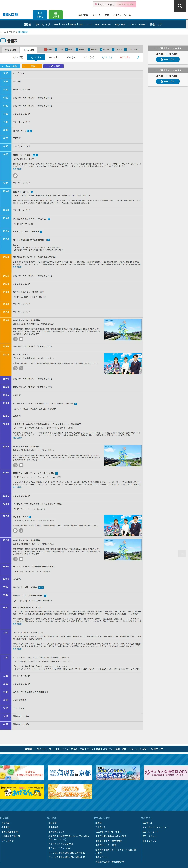This screenshot has width=188, height=868.
Task: Open globe icon of 22:55 京の水ものがたり
Action: coord(15,559)
